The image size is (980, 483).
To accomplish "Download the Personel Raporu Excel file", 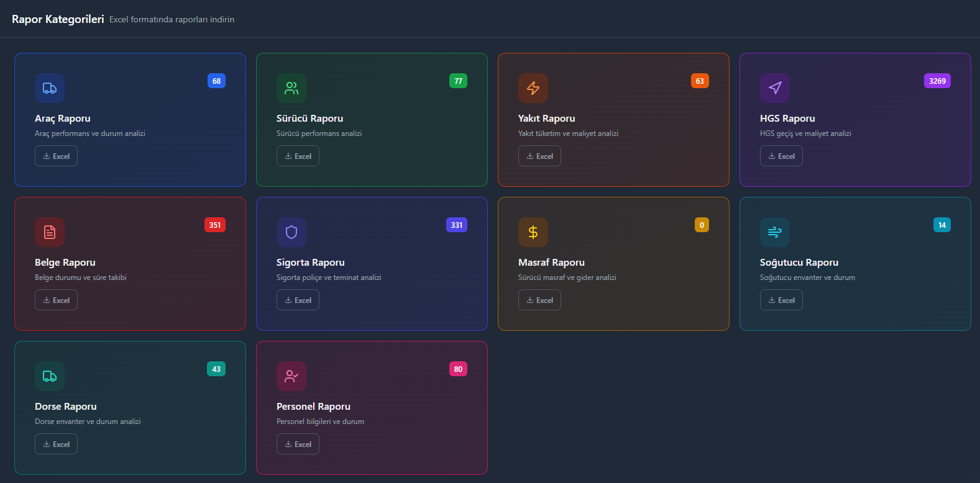I will tap(298, 445).
